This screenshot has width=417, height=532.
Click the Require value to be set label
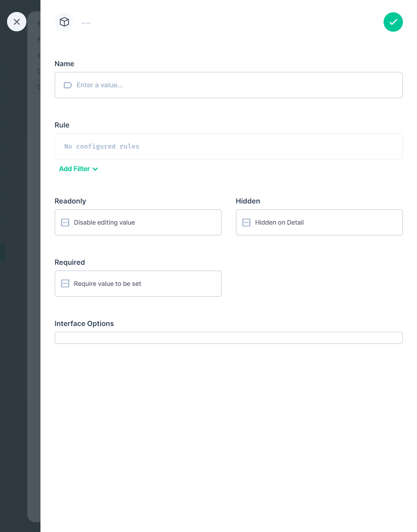coord(107,284)
